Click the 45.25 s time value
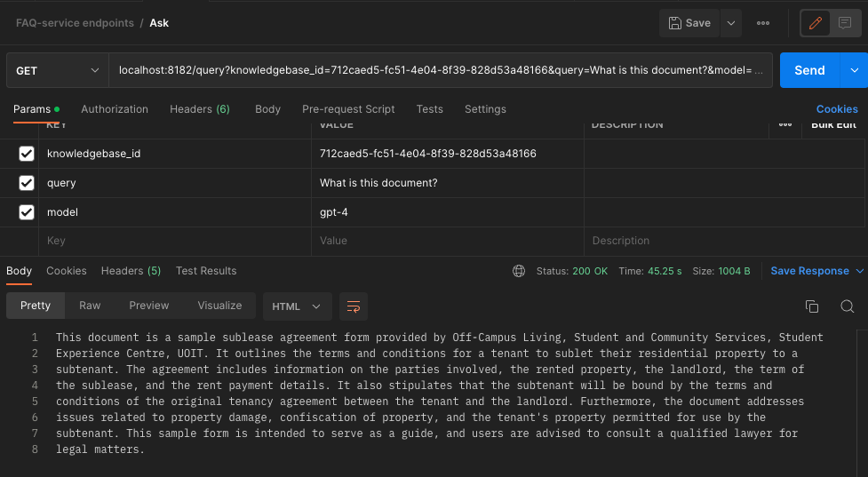Viewport: 868px width, 477px height. click(665, 271)
